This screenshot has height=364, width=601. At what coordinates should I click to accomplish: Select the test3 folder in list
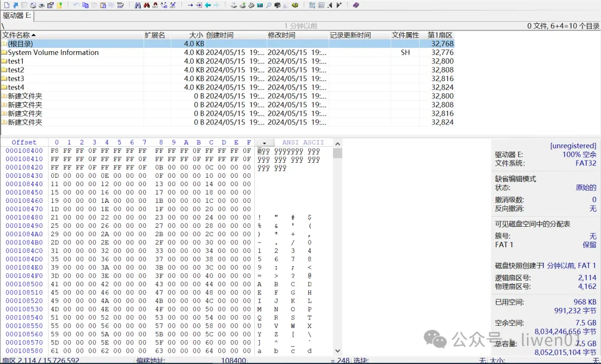(x=16, y=79)
